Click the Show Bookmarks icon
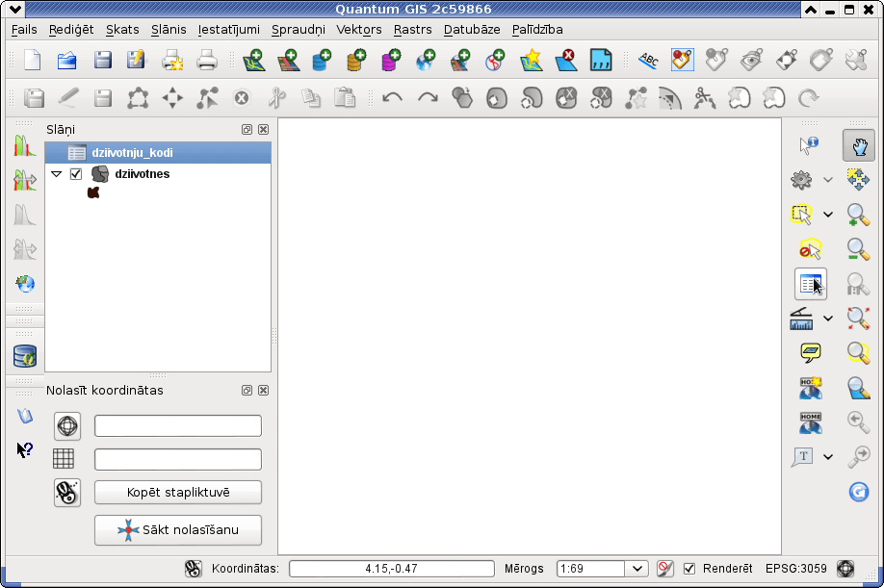The image size is (884, 588). point(810,422)
